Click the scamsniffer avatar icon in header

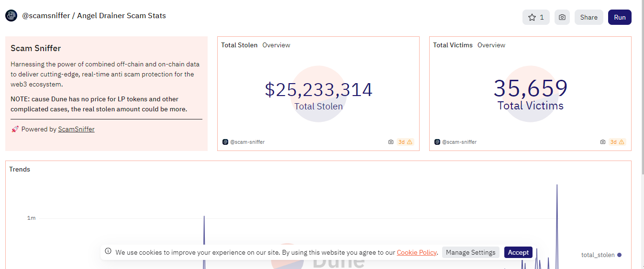click(x=11, y=16)
